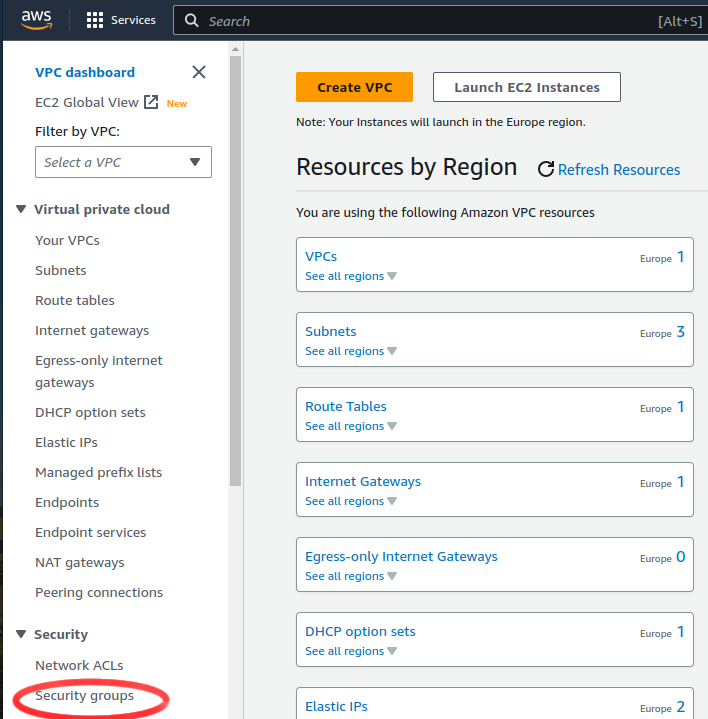Image resolution: width=708 pixels, height=719 pixels.
Task: Close the VPC navigation panel
Action: point(199,72)
